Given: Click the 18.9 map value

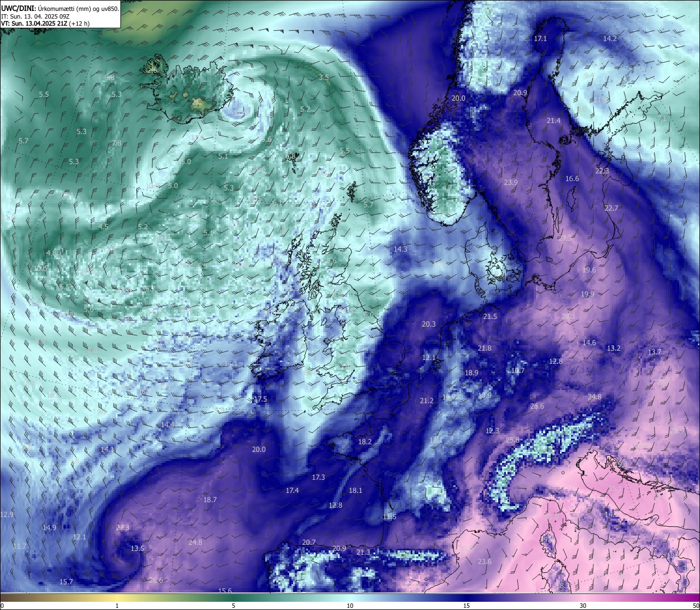Looking at the screenshot, I should 471,373.
